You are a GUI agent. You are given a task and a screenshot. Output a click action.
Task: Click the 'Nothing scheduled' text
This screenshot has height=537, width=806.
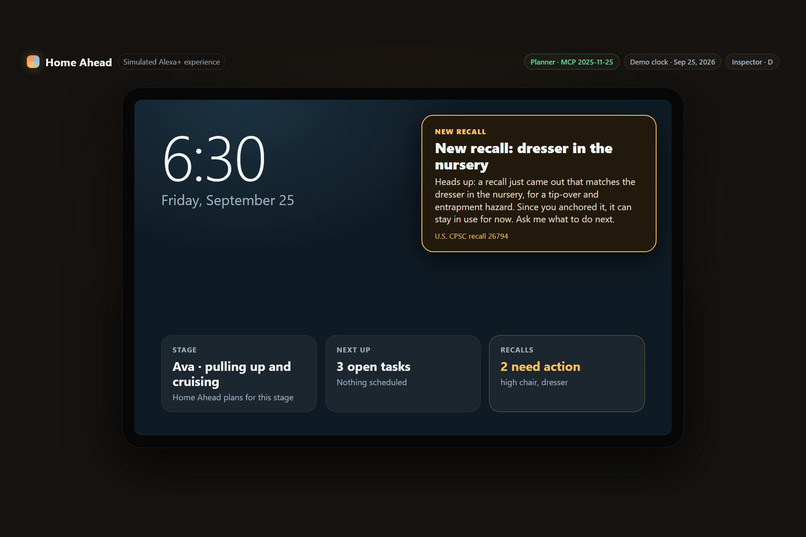pyautogui.click(x=372, y=382)
